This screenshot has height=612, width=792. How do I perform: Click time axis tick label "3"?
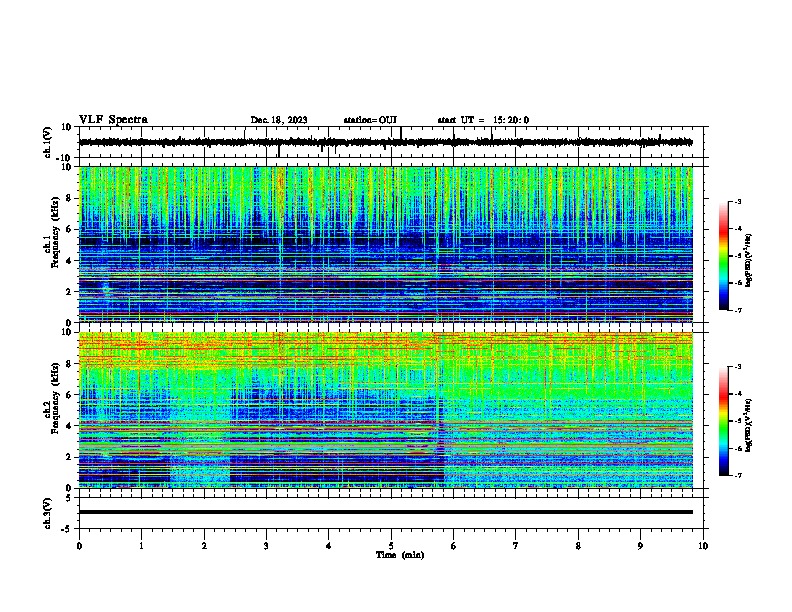266,546
